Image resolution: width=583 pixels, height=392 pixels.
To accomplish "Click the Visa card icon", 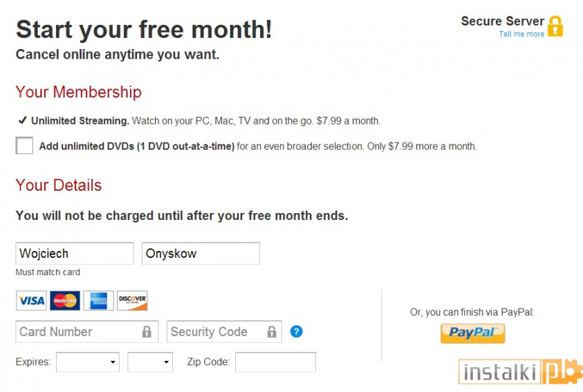I will (x=31, y=301).
